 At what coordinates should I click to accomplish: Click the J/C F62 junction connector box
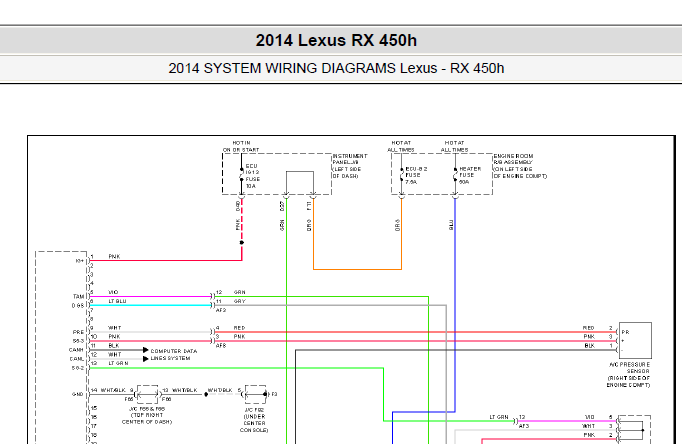(255, 394)
